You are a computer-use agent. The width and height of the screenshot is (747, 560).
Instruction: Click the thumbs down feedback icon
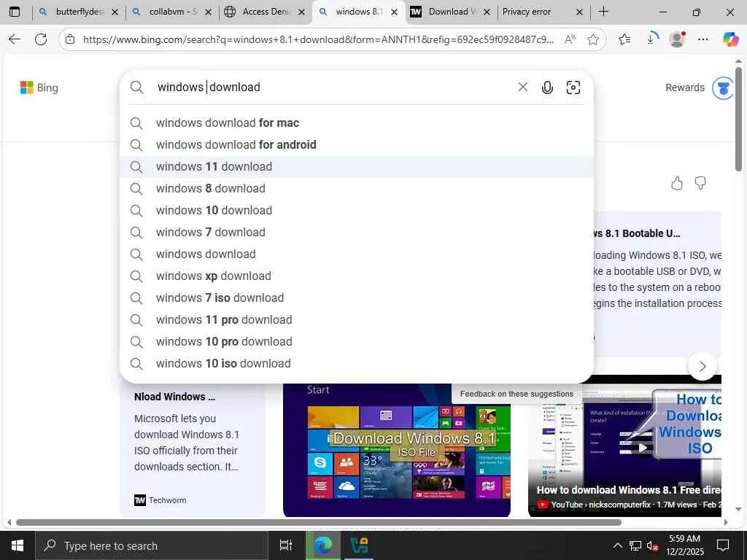[700, 183]
